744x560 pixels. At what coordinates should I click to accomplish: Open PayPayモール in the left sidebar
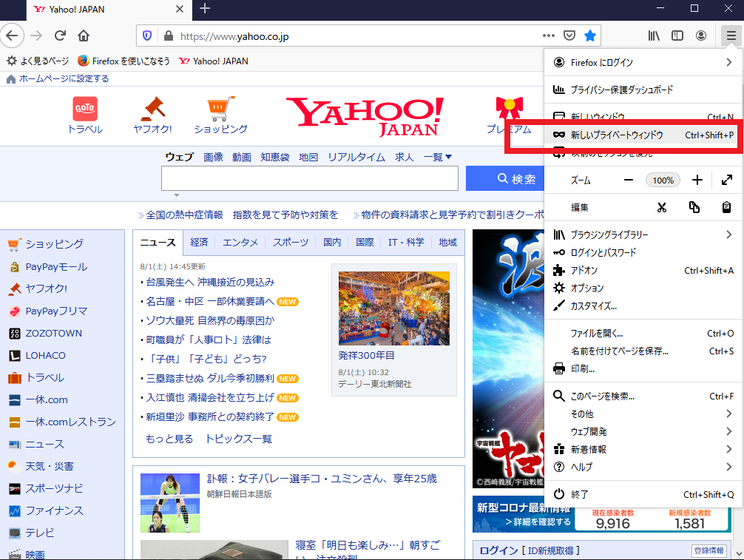coord(56,267)
